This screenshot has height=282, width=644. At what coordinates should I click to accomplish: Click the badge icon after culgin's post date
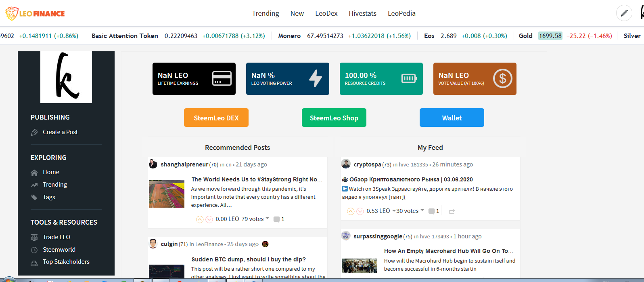point(265,244)
